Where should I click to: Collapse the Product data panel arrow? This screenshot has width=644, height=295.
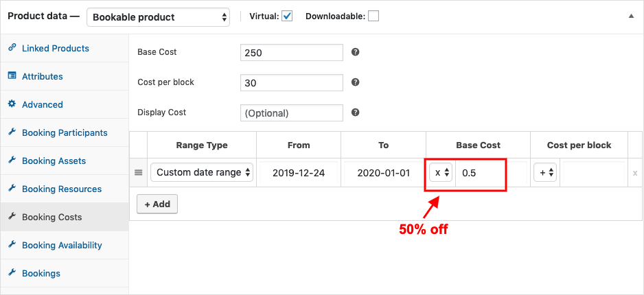(631, 16)
